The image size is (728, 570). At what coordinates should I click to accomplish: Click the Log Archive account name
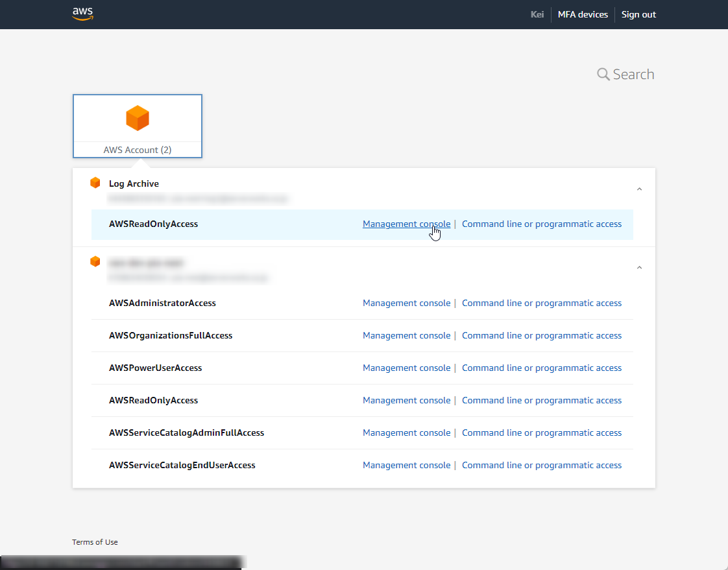pyautogui.click(x=134, y=184)
